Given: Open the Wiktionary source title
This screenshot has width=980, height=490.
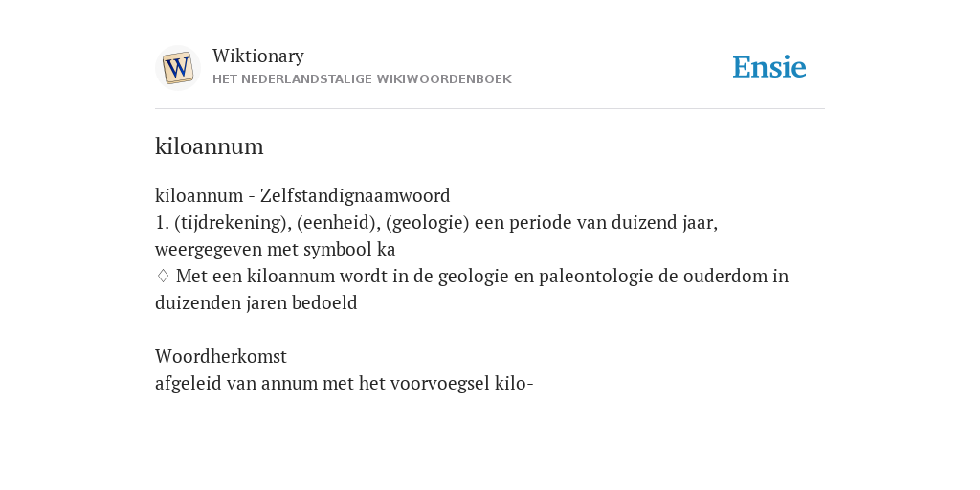Looking at the screenshot, I should point(258,56).
